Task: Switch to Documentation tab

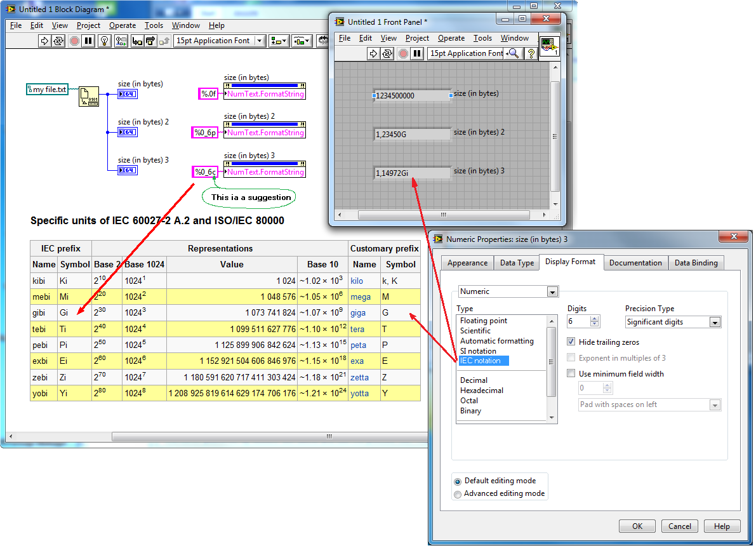Action: click(x=635, y=263)
